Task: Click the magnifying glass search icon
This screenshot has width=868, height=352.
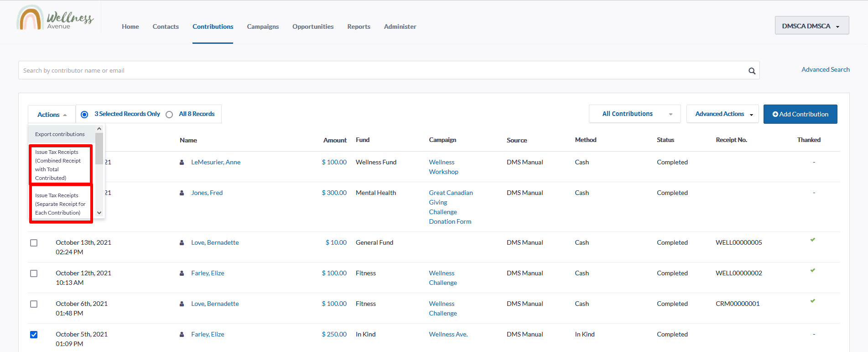Action: [752, 71]
